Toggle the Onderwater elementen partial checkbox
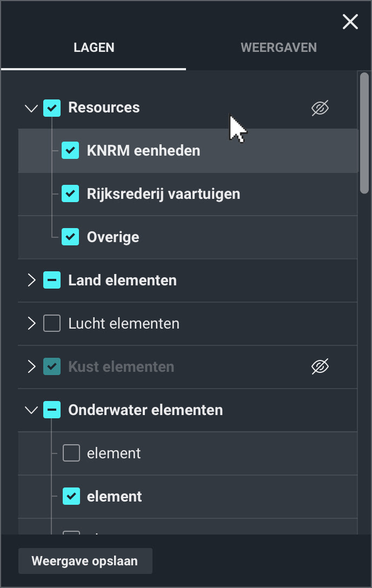 point(52,410)
